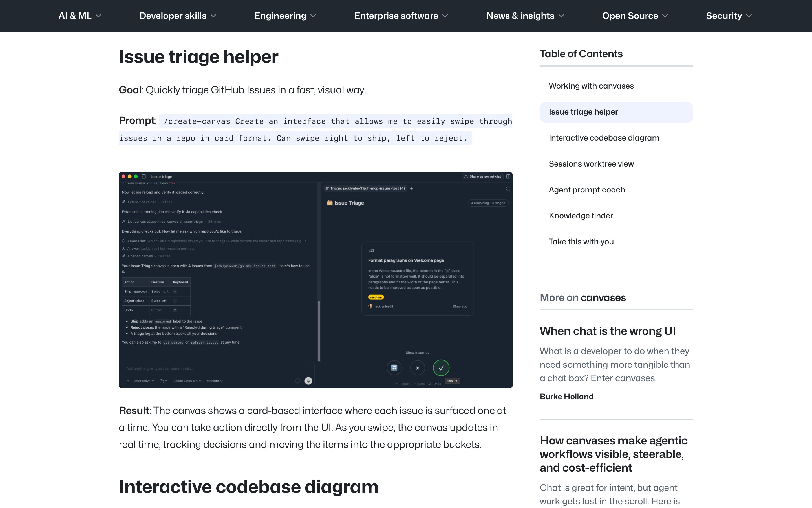Viewport: 812px width, 508px height.
Task: Open the News & insights menu
Action: point(525,16)
